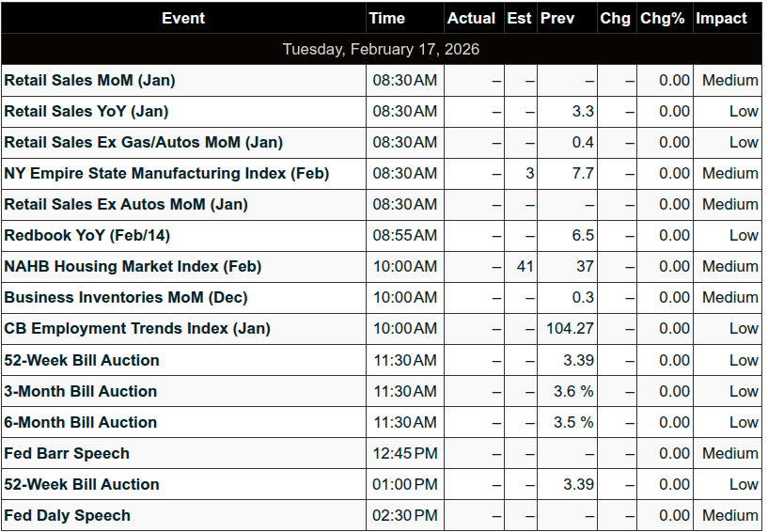Screen dimensions: 768x532
Task: Sort by the Time column header
Action: 386,18
